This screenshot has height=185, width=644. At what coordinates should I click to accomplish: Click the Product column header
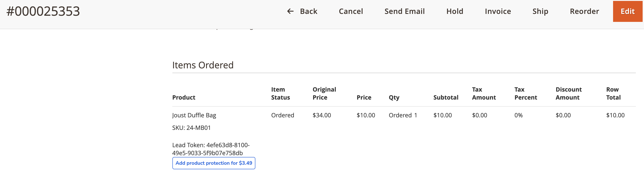pyautogui.click(x=184, y=97)
